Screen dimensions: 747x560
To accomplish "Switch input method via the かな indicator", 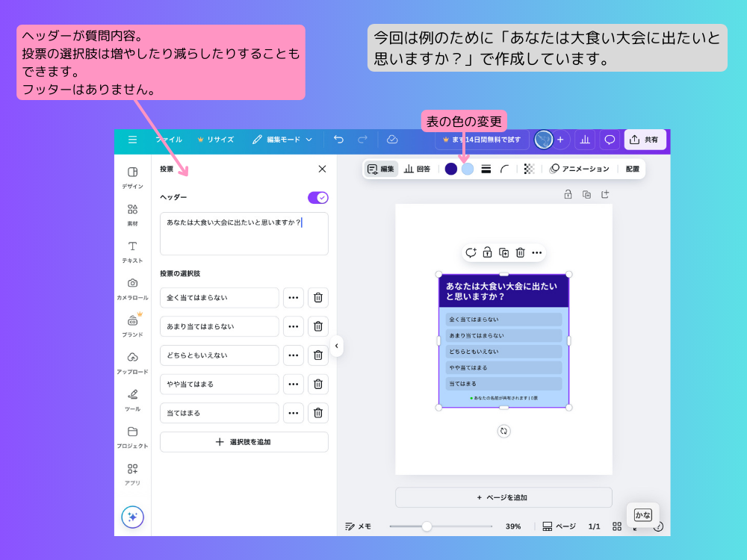I will click(x=642, y=514).
